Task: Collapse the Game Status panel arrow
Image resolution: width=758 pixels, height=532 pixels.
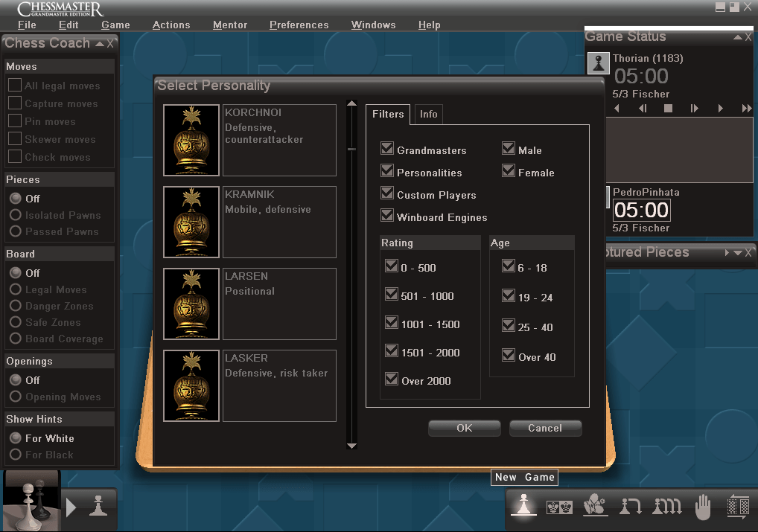Action: [738, 37]
